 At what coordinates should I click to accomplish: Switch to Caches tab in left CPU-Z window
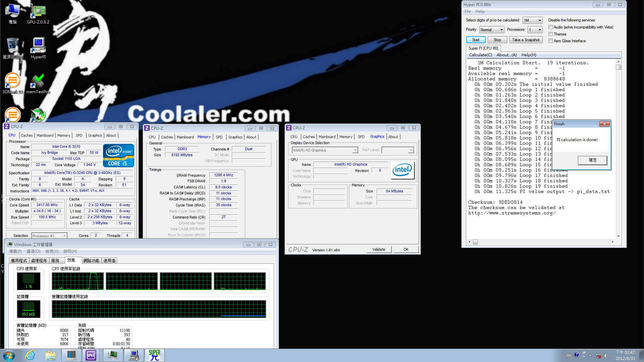point(27,135)
